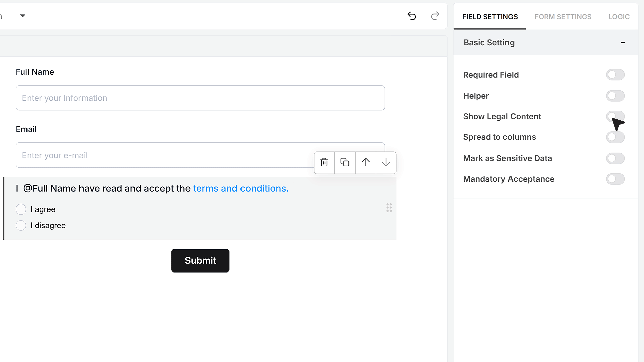Viewport: 644px width, 362px height.
Task: Toggle Mark as Sensitive Data
Action: point(615,158)
